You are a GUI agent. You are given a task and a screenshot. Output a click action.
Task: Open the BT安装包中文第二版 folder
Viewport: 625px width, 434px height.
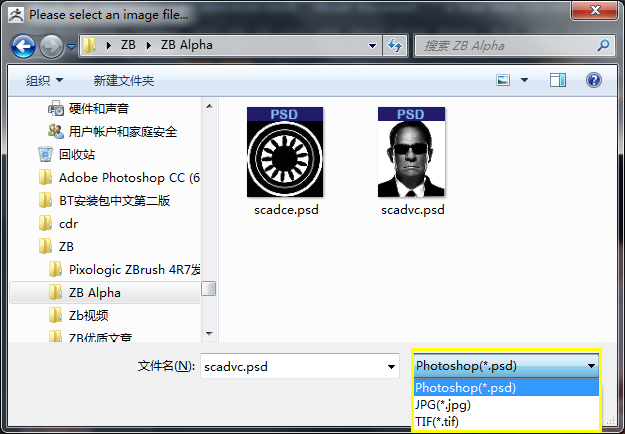pos(115,200)
